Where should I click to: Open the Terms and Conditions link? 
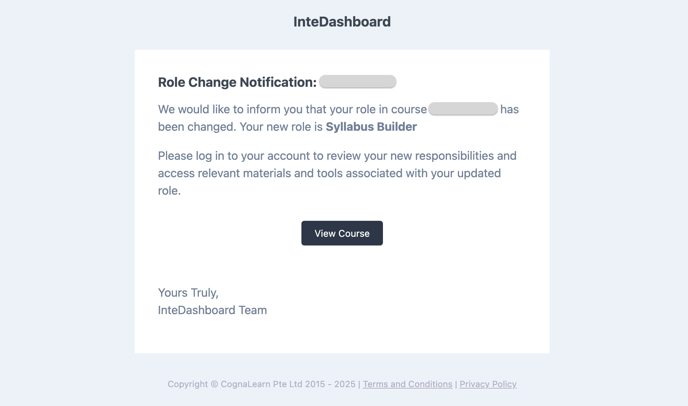(x=407, y=384)
